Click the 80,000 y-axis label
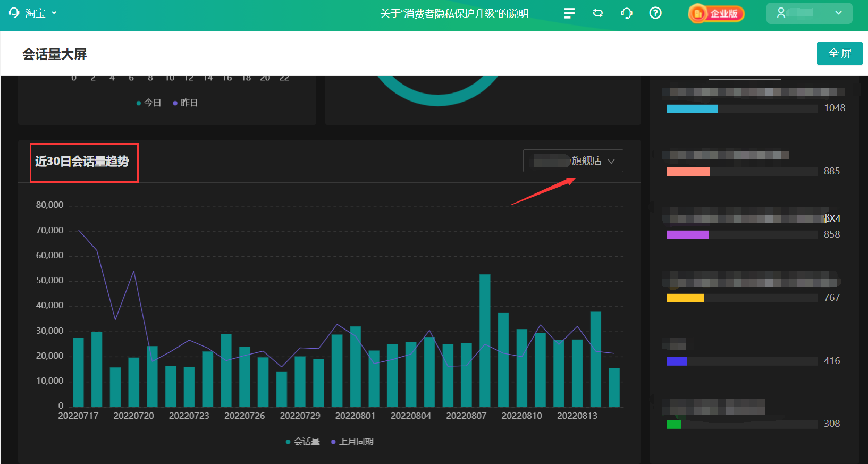This screenshot has height=464, width=868. tap(49, 205)
